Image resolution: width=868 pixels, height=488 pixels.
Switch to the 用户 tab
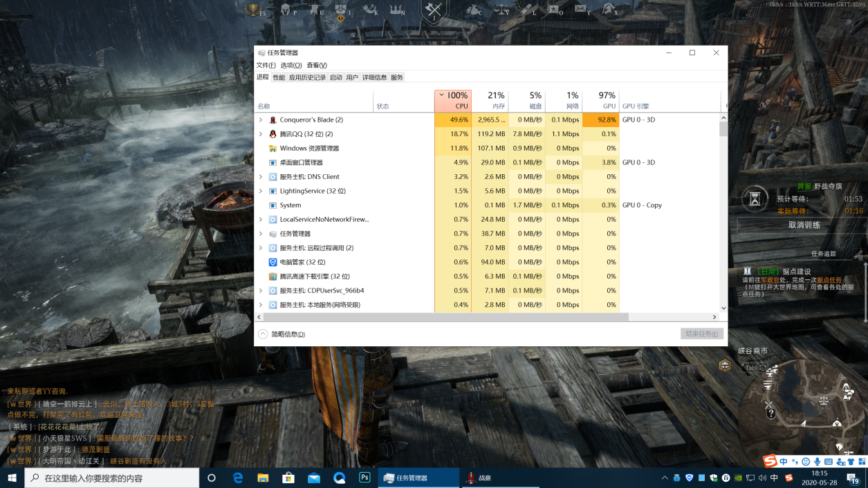[x=352, y=77]
